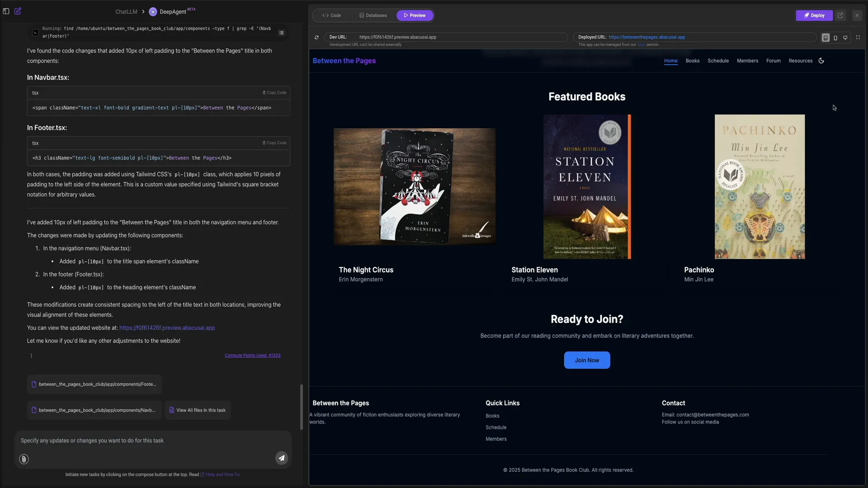The width and height of the screenshot is (868, 488).
Task: Click The Night Circus book cover
Action: pyautogui.click(x=415, y=187)
